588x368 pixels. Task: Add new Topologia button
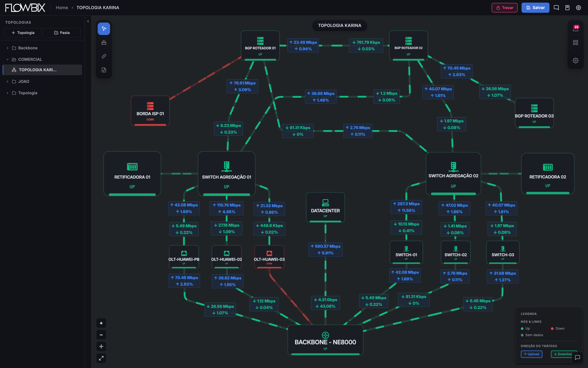coord(23,33)
